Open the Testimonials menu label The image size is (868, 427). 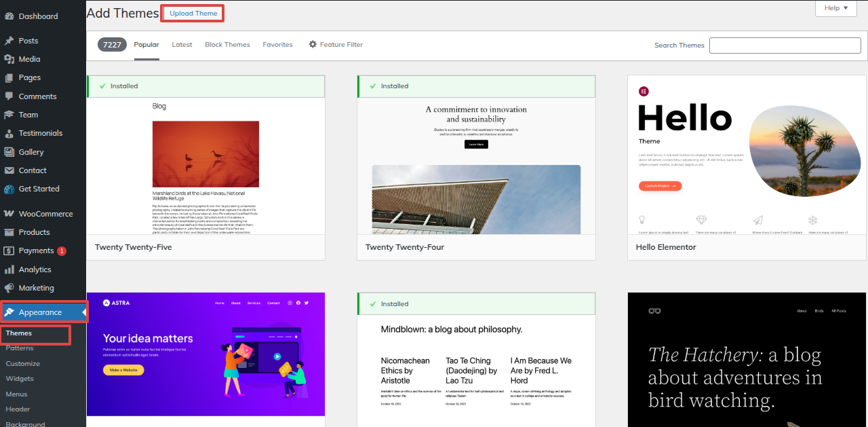41,134
